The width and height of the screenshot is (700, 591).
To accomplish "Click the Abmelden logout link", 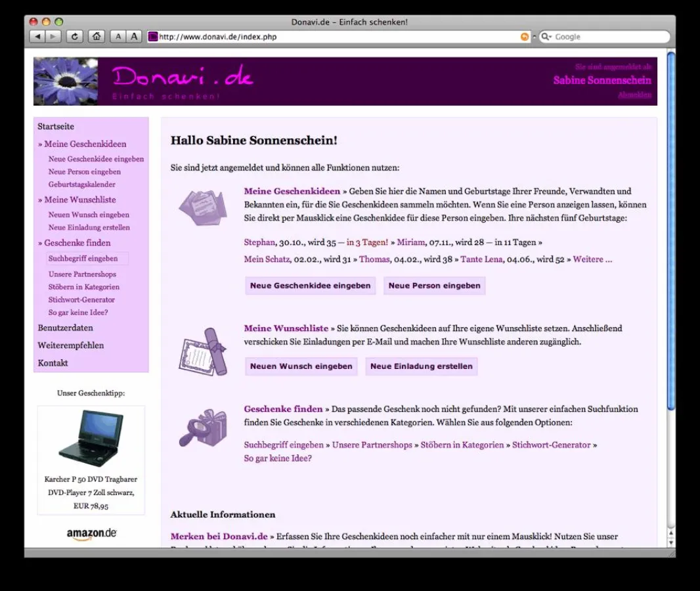I will pyautogui.click(x=634, y=93).
